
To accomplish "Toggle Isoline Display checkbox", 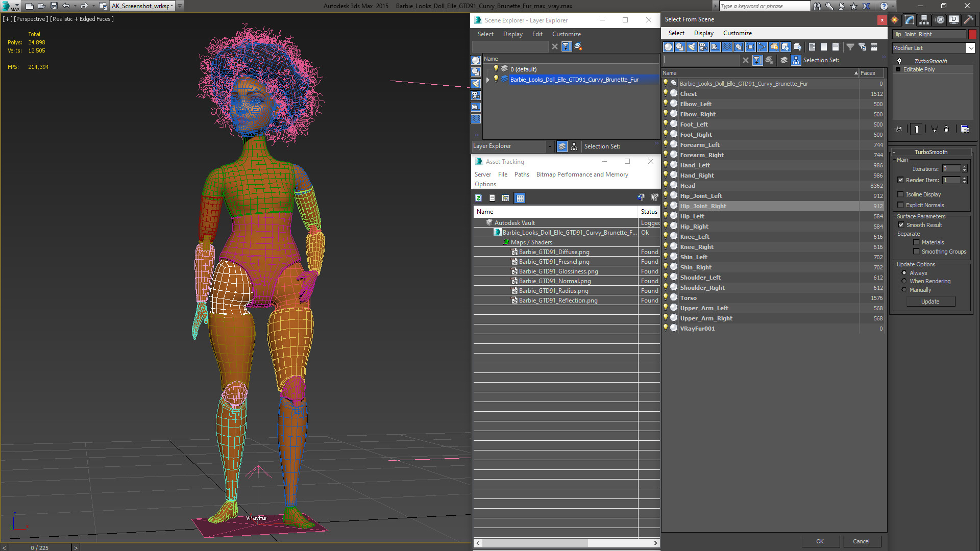I will pos(901,194).
